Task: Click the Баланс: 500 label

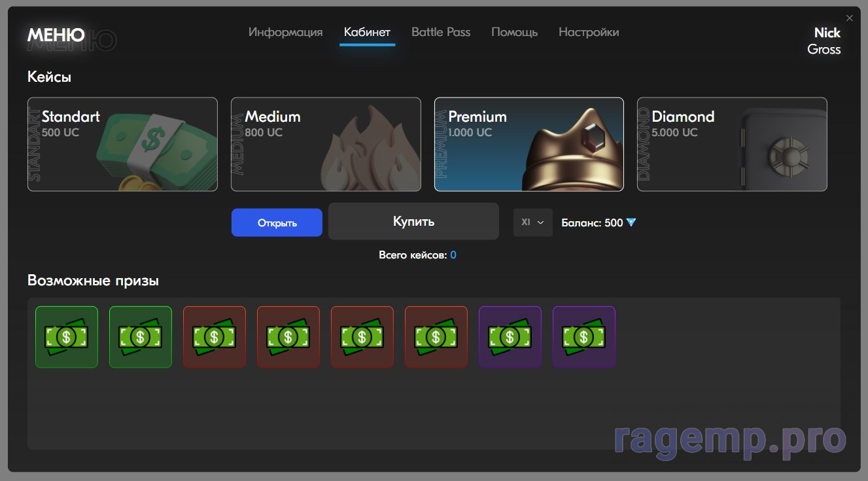Action: point(592,223)
